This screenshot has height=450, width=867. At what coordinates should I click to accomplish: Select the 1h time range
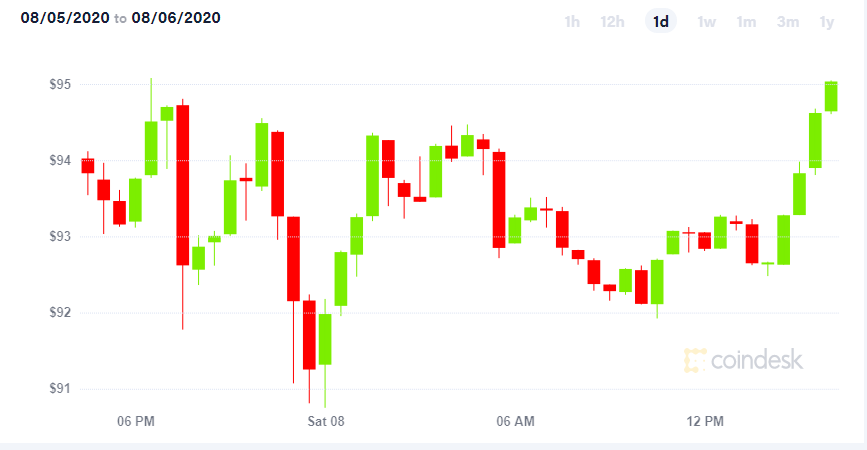tap(572, 22)
